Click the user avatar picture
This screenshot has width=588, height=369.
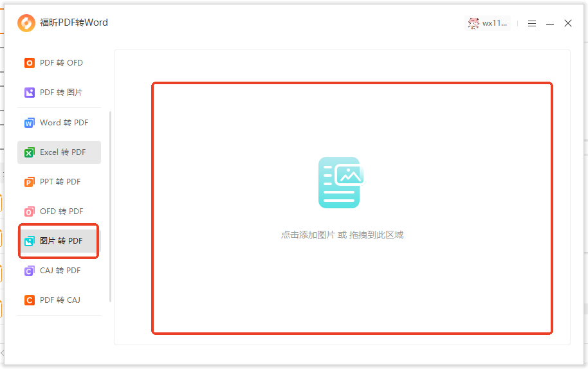click(473, 23)
